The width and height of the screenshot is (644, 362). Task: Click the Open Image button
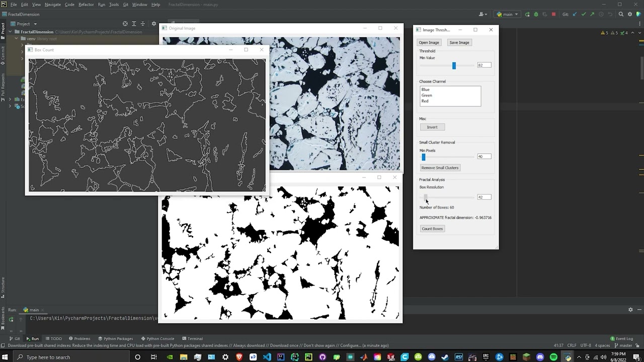coord(429,43)
